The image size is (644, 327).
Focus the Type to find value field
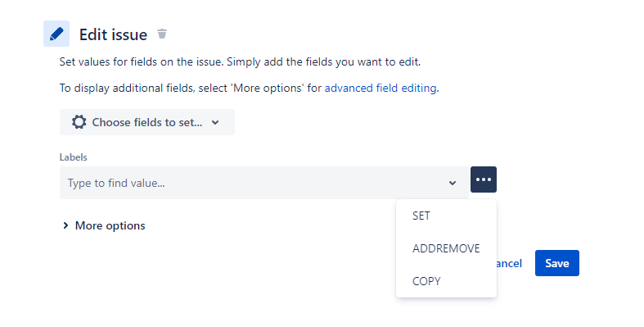click(x=264, y=183)
